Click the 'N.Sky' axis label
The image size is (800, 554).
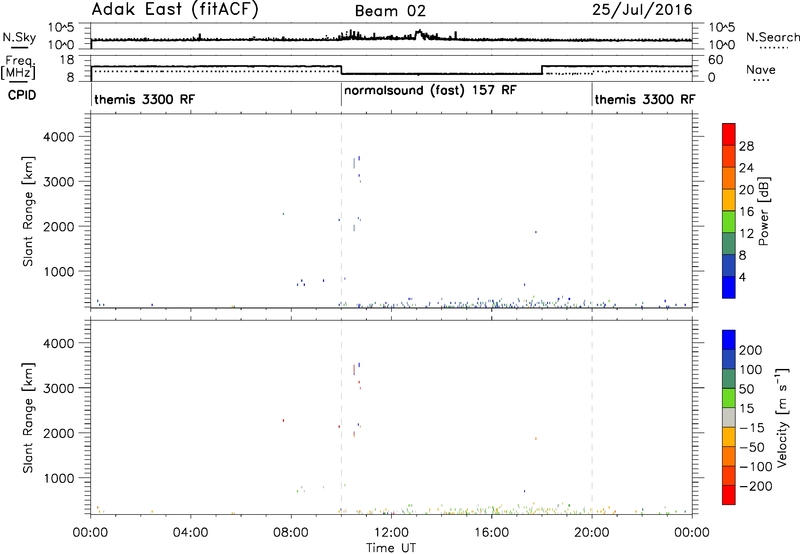(19, 37)
